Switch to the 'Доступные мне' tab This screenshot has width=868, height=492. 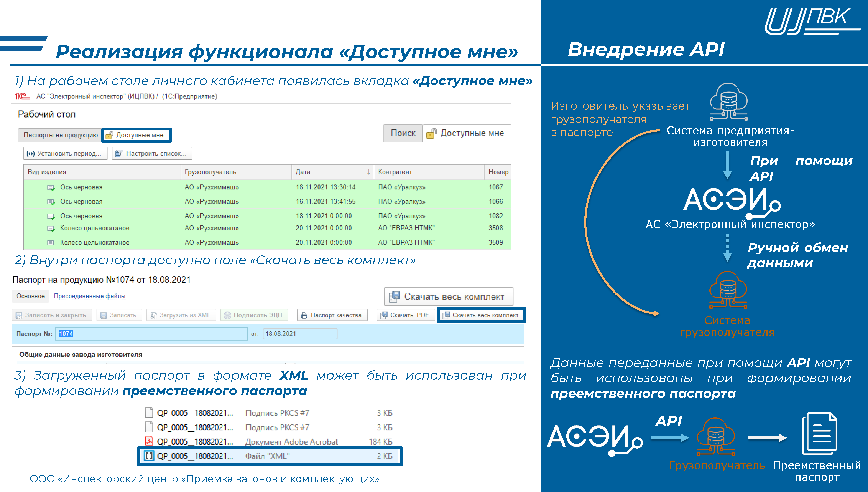[137, 135]
